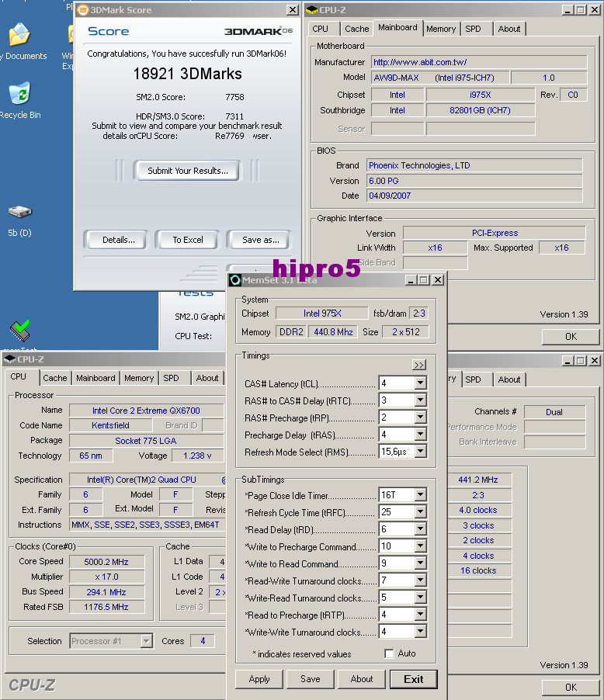Switch to About tab in upper CPU-Z window
The image size is (604, 700).
pos(509,29)
